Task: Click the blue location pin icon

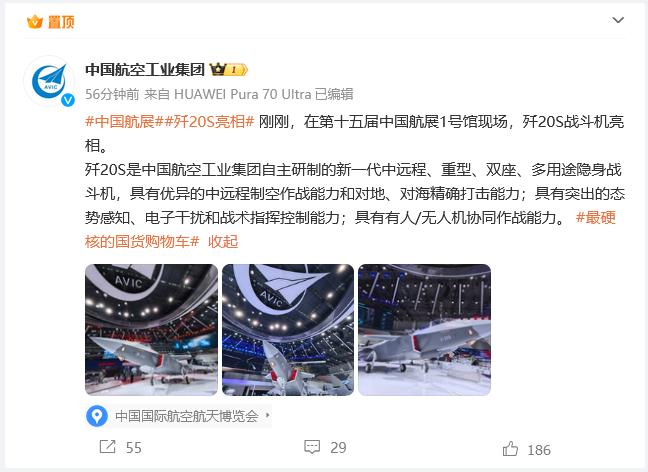Action: 97,415
